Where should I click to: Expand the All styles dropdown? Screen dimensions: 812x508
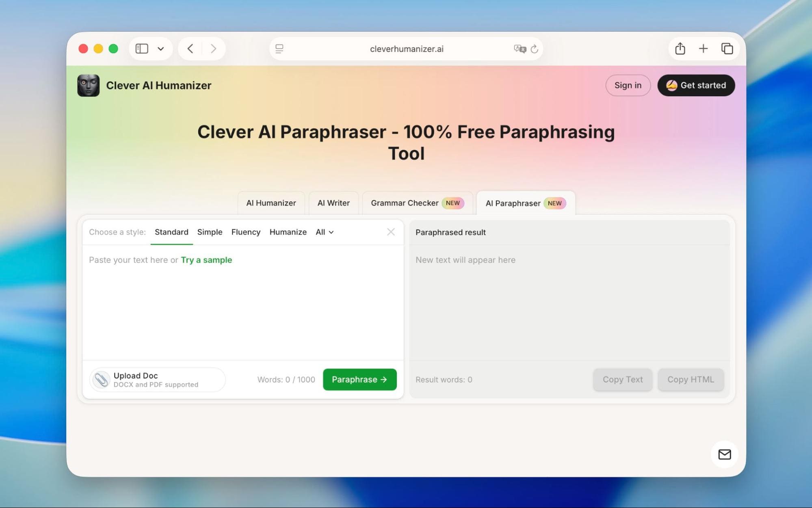(325, 232)
